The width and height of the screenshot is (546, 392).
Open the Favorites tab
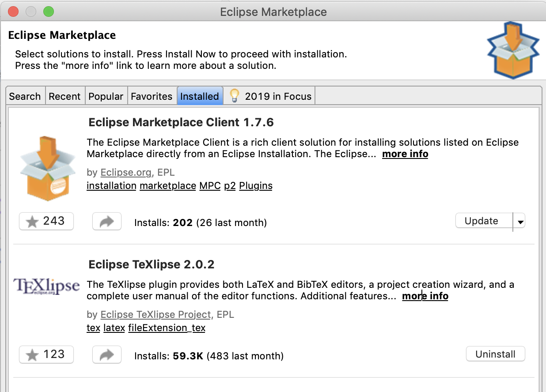coord(152,96)
